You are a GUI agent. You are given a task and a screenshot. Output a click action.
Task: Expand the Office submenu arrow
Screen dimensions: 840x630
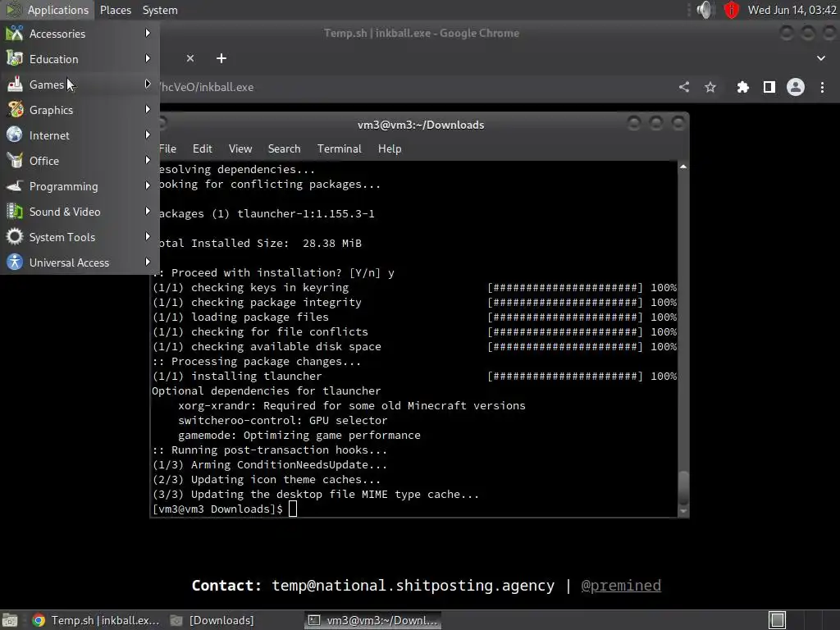click(x=148, y=160)
